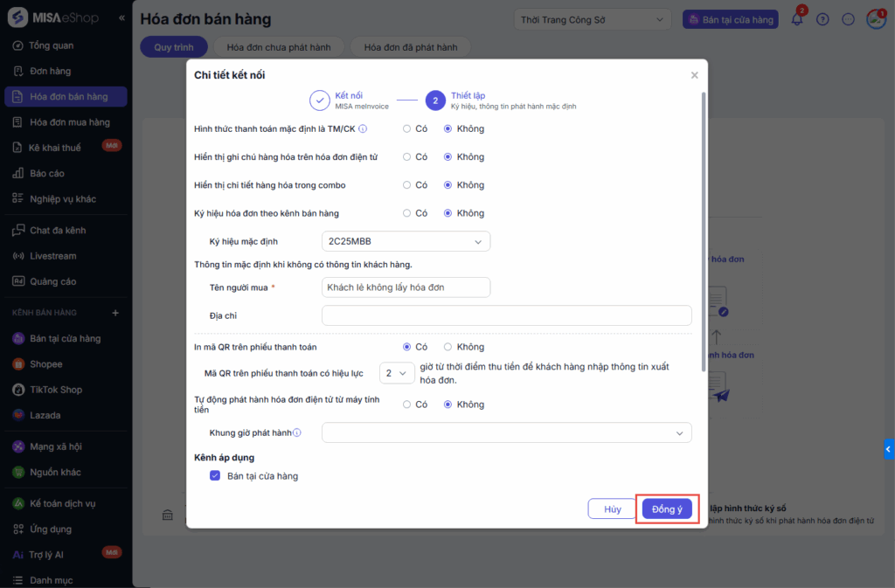
Task: Click the dialog vertical scrollbar
Action: pos(704,232)
